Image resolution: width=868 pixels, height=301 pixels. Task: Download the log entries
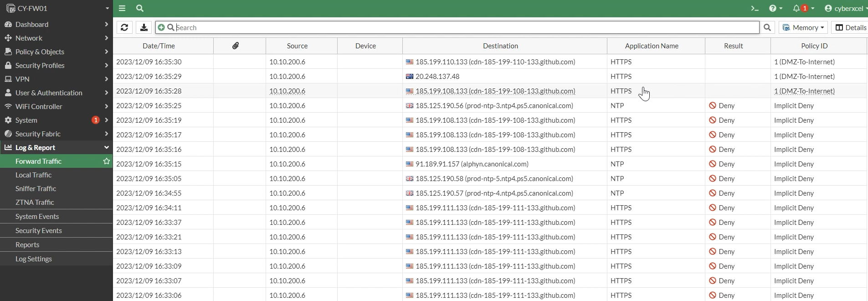click(x=144, y=27)
